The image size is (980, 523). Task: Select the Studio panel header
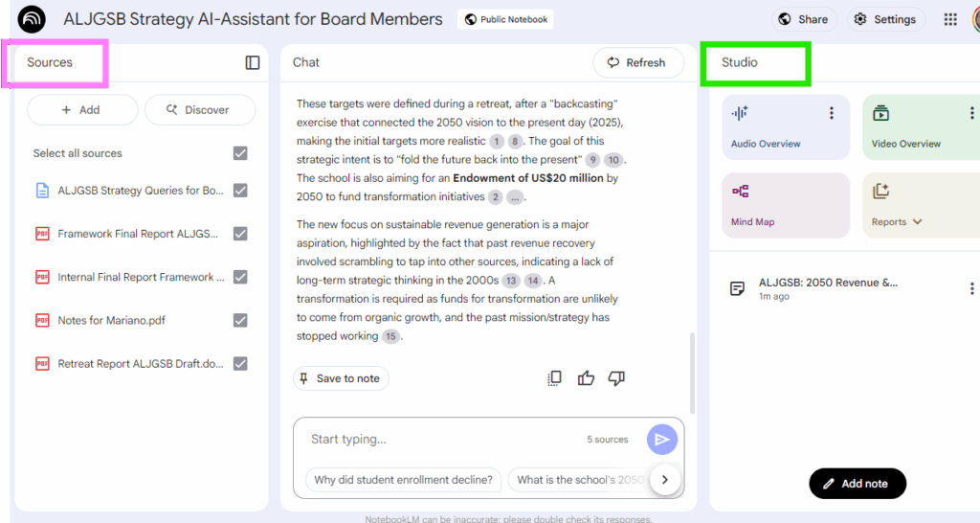740,62
